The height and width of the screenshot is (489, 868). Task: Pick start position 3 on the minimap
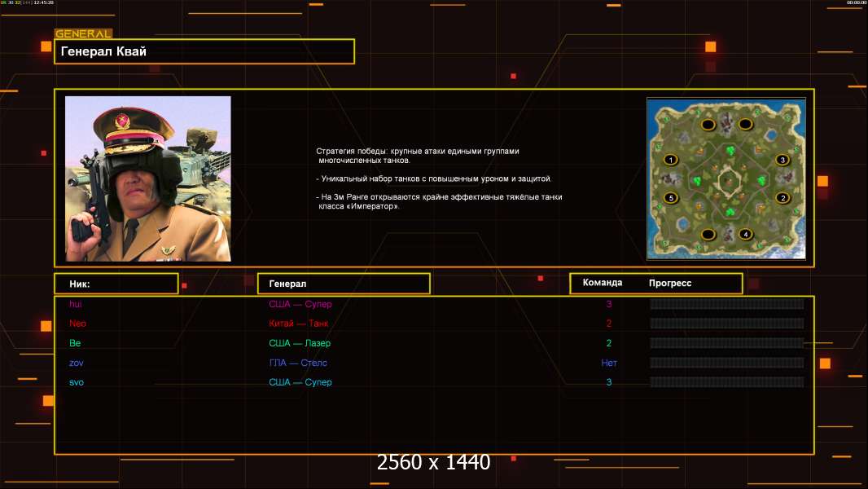click(x=783, y=160)
